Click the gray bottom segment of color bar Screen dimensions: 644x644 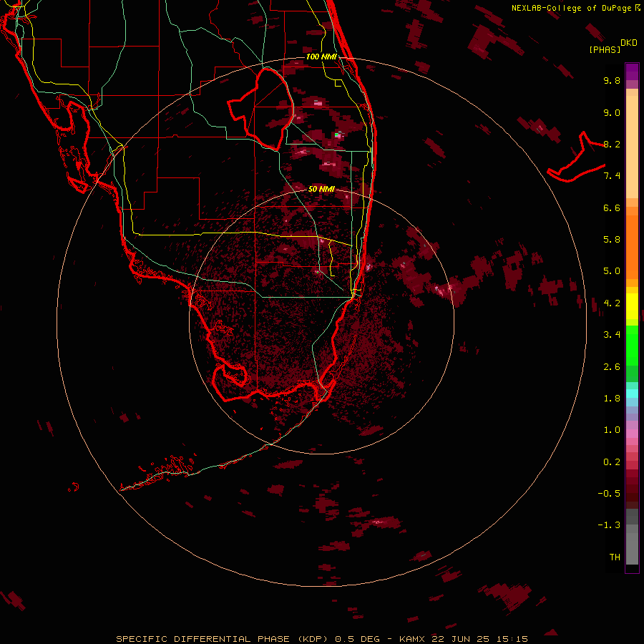(x=632, y=548)
